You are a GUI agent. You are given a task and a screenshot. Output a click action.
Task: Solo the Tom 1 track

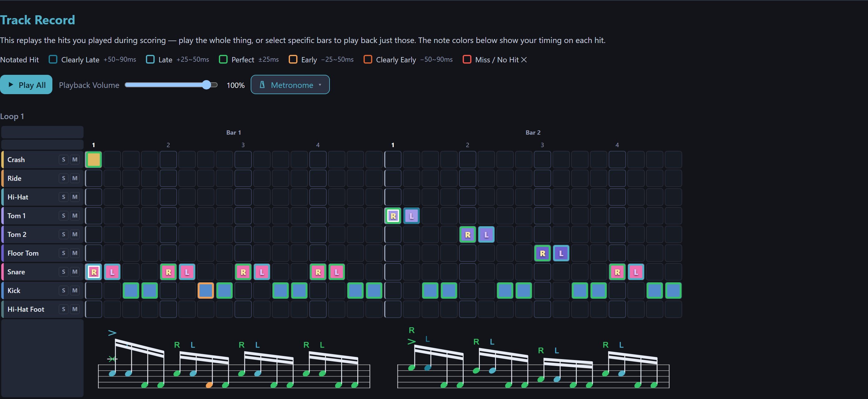coord(64,216)
